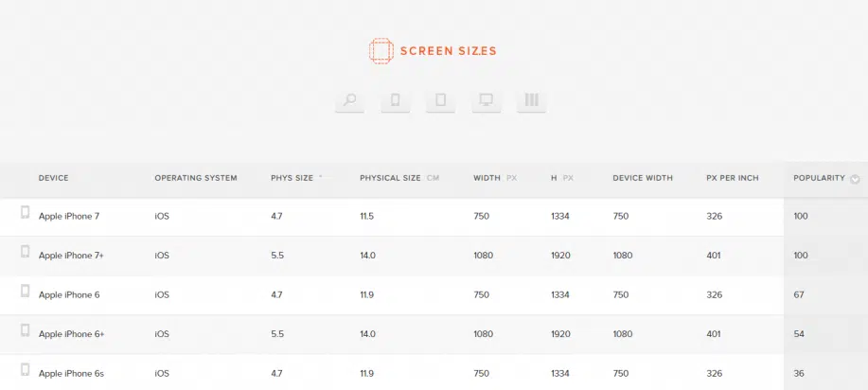This screenshot has height=390, width=868.
Task: Click the phone icon beside iPhone 6+
Action: pyautogui.click(x=26, y=331)
